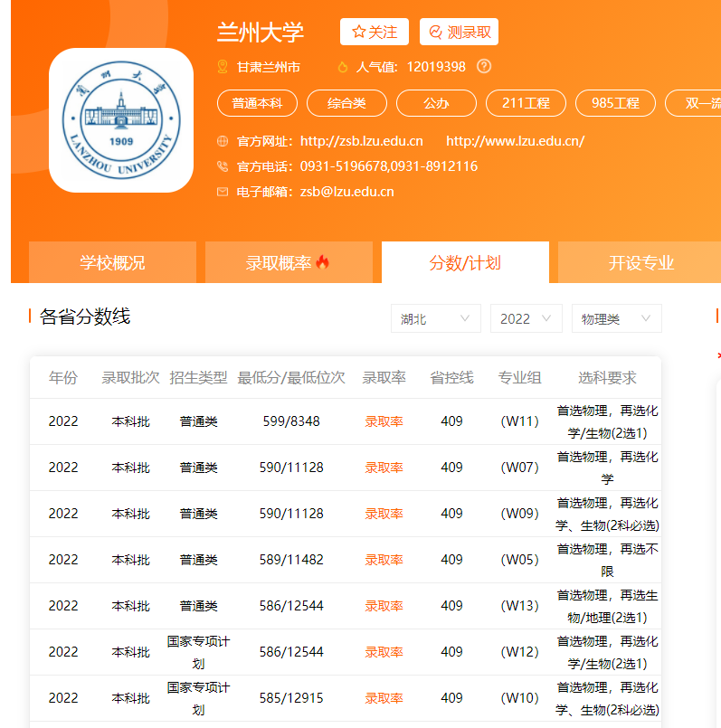This screenshot has height=728, width=721.
Task: Click the Lanzhou University logo
Action: (x=121, y=119)
